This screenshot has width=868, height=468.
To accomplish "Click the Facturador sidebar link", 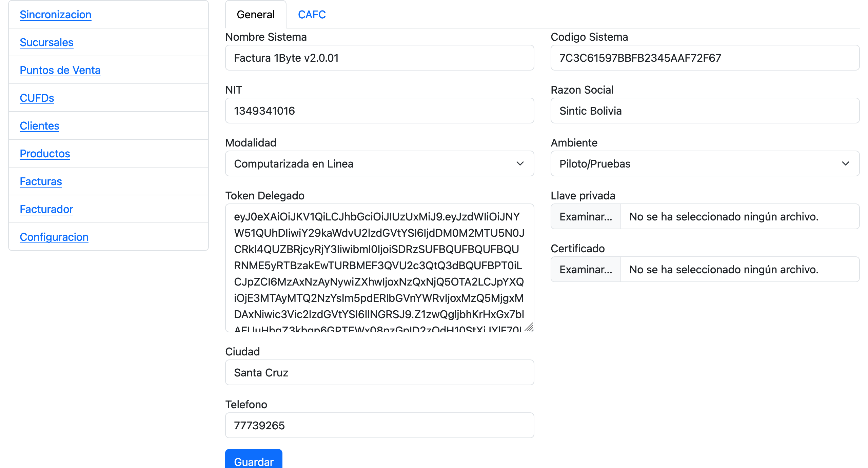I will tap(46, 209).
